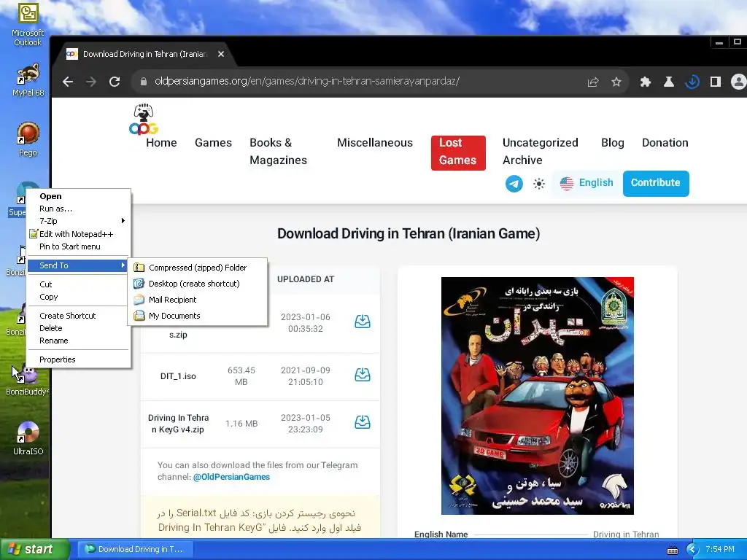
Task: Click the DIT_1.iso file name
Action: click(178, 376)
